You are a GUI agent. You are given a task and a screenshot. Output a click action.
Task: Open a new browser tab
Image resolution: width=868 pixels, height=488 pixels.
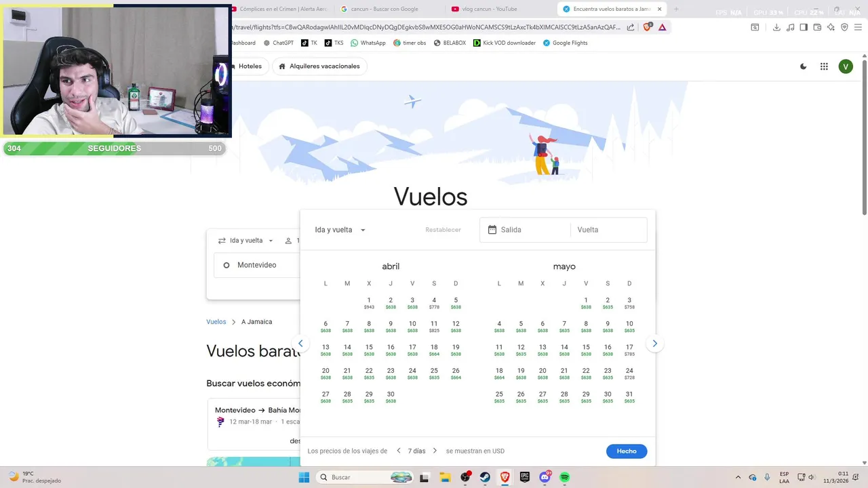pos(676,9)
